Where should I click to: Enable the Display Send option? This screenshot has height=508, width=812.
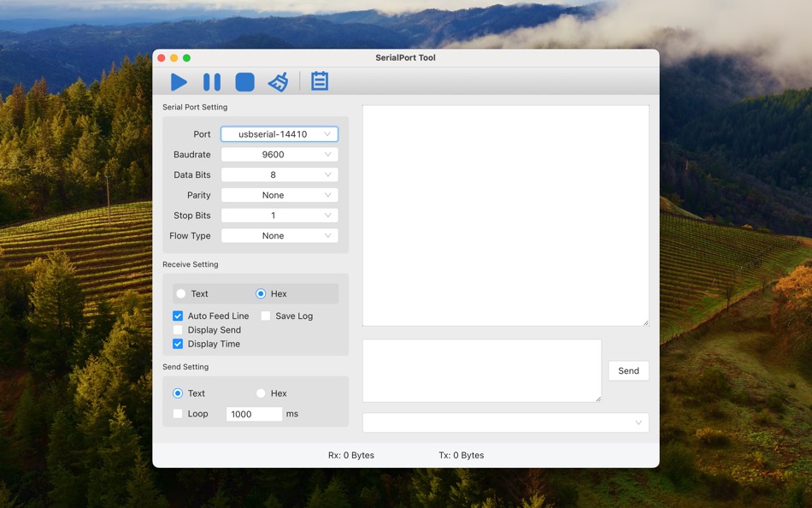(x=177, y=329)
